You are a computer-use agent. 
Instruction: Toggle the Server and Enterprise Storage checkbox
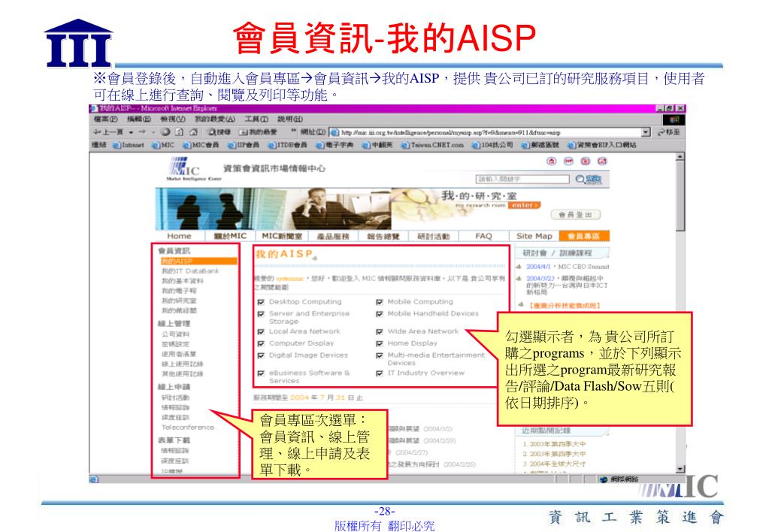coord(261,314)
